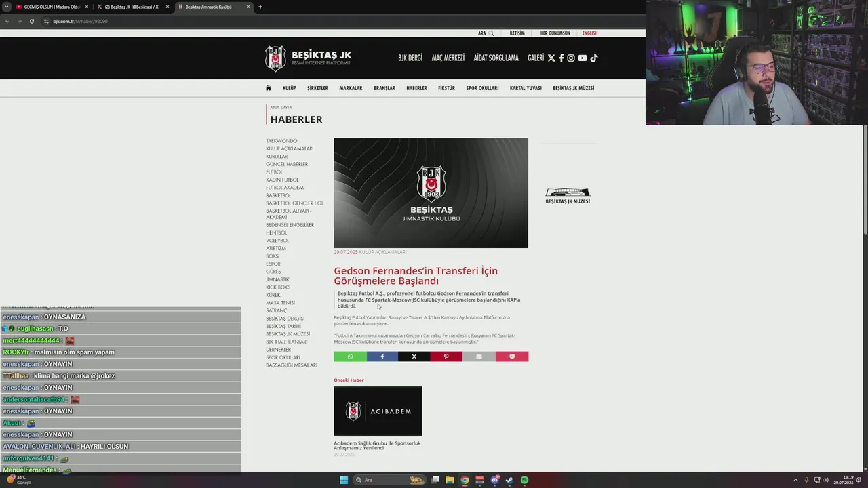Select the BASKETBOL news category

tap(279, 196)
